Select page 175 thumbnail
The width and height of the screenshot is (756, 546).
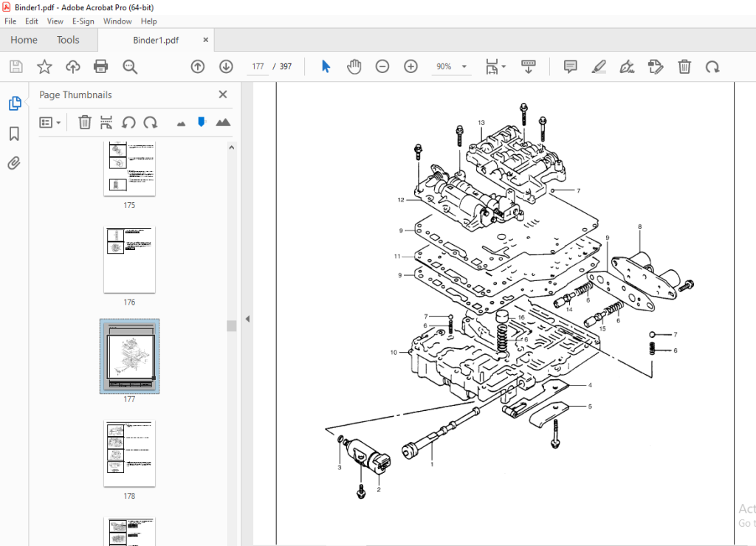129,169
